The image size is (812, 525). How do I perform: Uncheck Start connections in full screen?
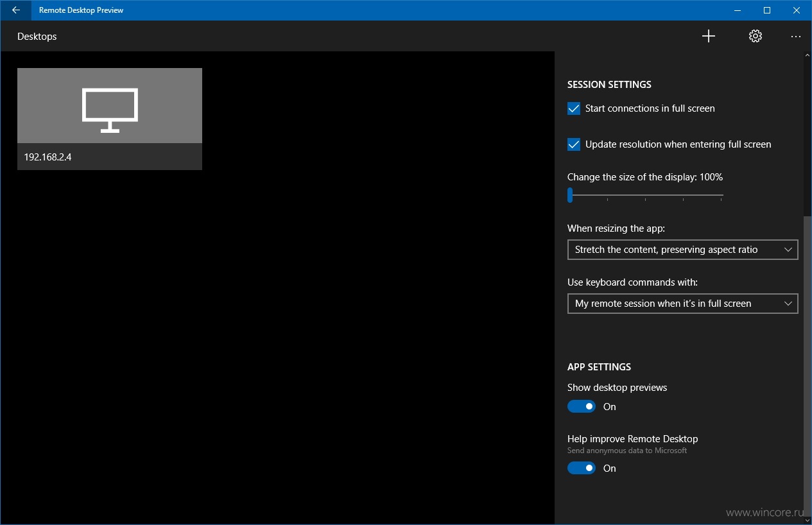(574, 108)
